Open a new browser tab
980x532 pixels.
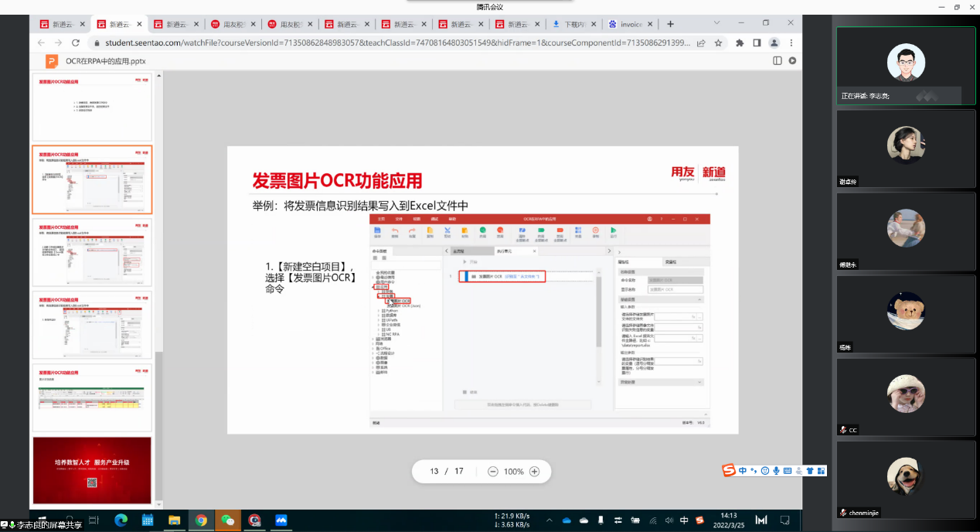click(x=670, y=24)
